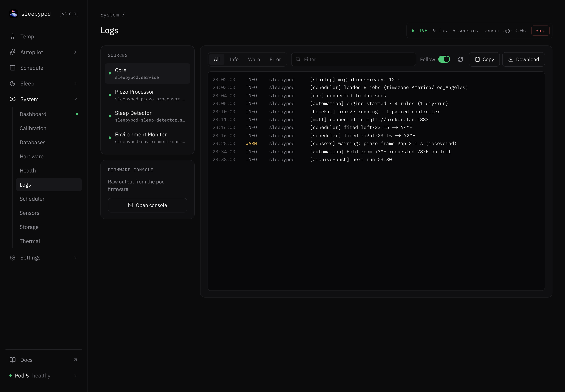565x392 pixels.
Task: Switch to the Warn tab
Action: pyautogui.click(x=254, y=59)
